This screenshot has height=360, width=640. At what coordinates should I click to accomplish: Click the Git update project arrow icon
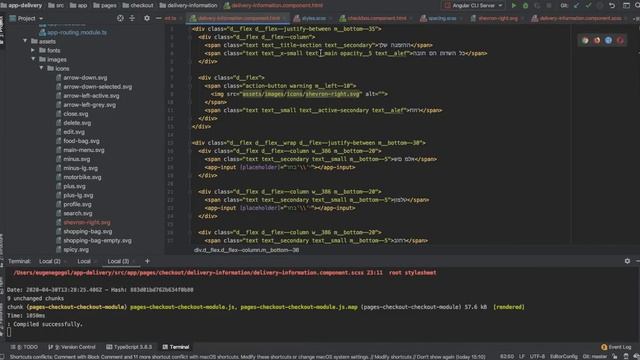[576, 6]
